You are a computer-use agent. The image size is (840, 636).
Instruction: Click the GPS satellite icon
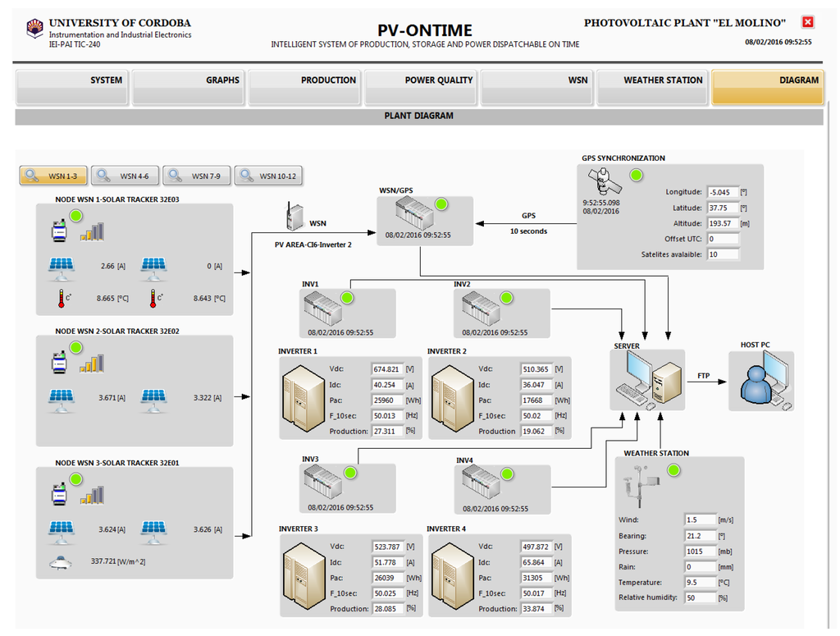pyautogui.click(x=600, y=182)
